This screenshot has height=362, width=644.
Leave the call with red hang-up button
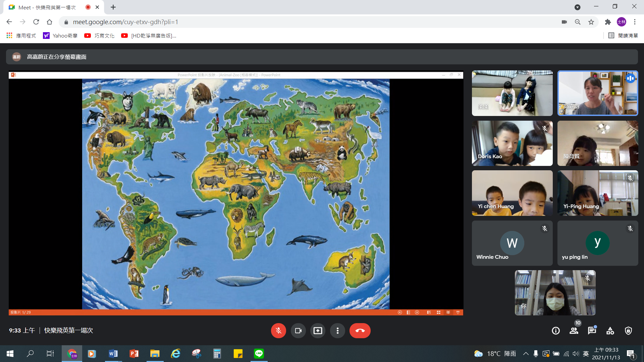point(360,330)
